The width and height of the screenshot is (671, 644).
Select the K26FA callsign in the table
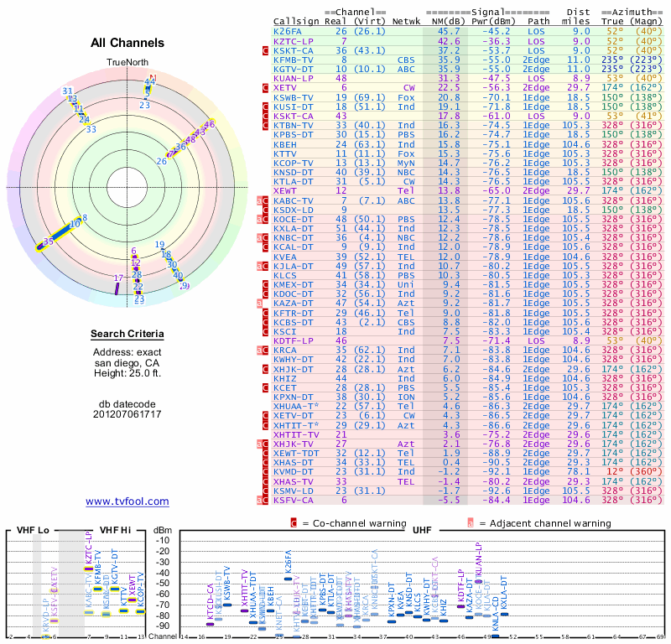(288, 31)
